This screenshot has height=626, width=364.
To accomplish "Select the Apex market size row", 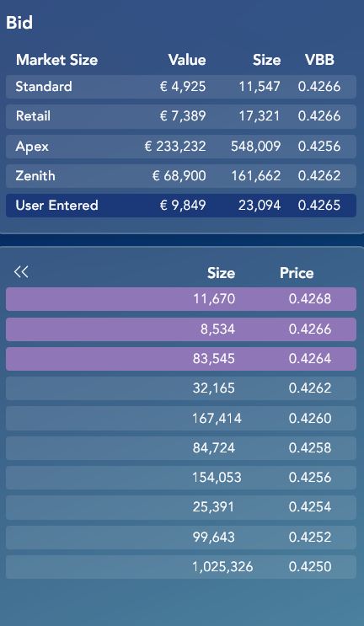I will [x=181, y=146].
